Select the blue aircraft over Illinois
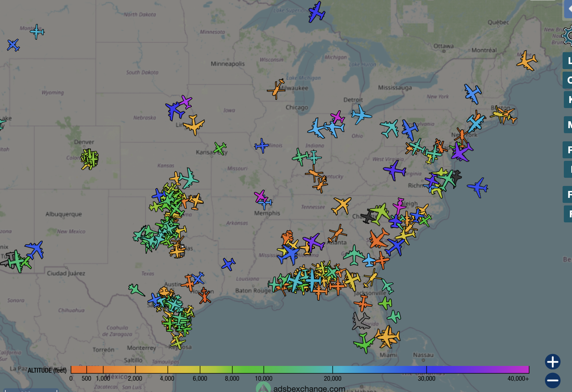The width and height of the screenshot is (572, 392). (261, 146)
